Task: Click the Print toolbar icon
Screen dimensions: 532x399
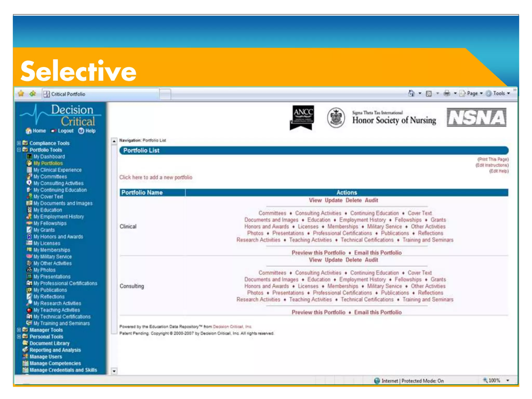Action: tap(447, 94)
